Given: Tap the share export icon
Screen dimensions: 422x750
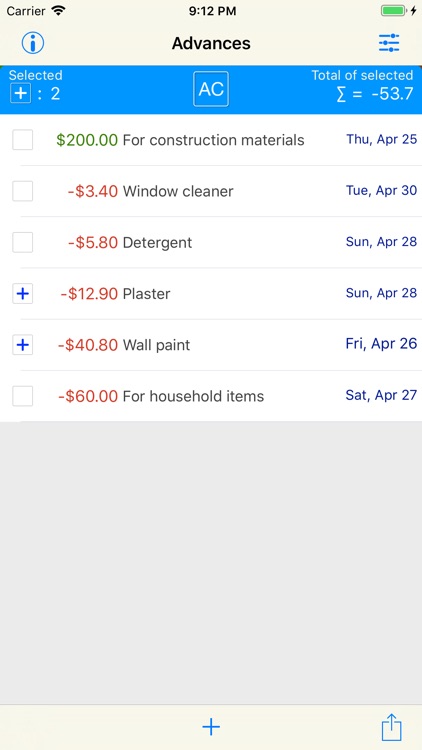Looking at the screenshot, I should click(391, 727).
